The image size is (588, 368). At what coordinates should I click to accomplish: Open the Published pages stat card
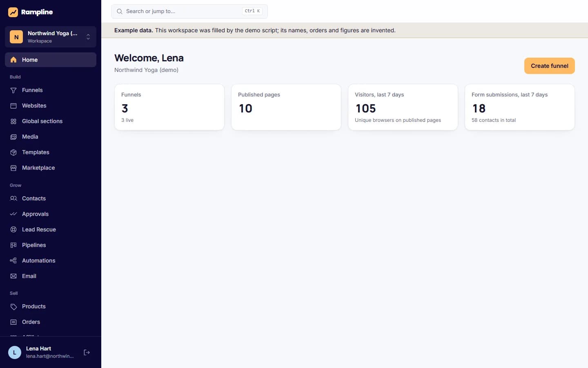coord(286,107)
